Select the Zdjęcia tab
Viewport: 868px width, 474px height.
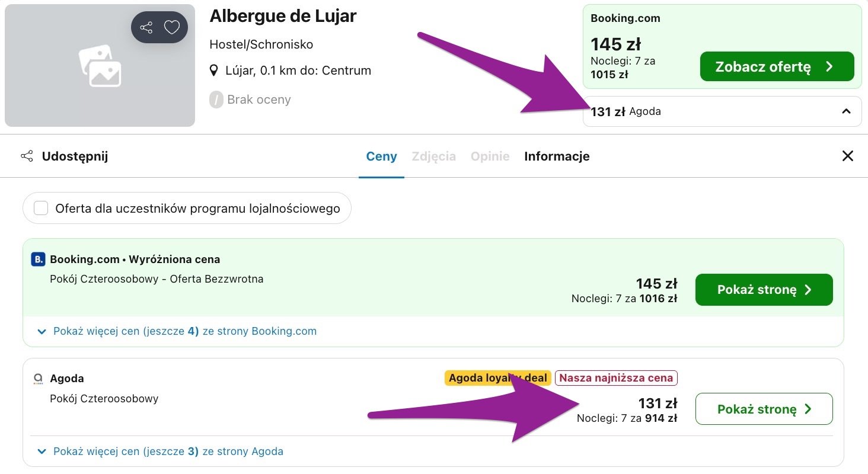pos(434,156)
